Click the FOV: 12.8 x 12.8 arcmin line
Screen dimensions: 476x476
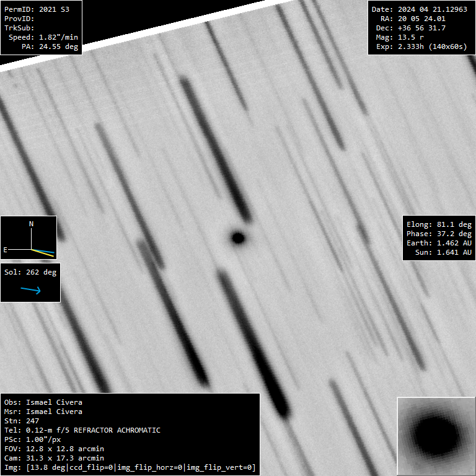(54, 449)
